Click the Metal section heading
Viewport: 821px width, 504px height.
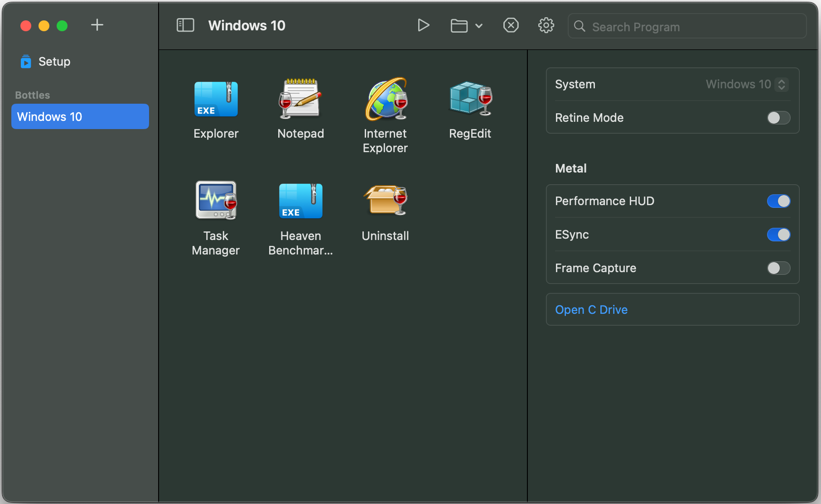571,168
